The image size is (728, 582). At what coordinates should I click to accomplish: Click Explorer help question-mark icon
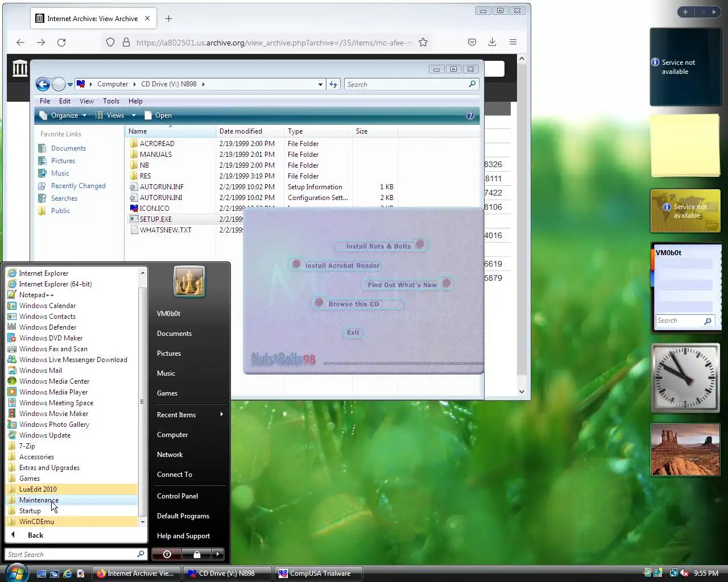tap(470, 115)
